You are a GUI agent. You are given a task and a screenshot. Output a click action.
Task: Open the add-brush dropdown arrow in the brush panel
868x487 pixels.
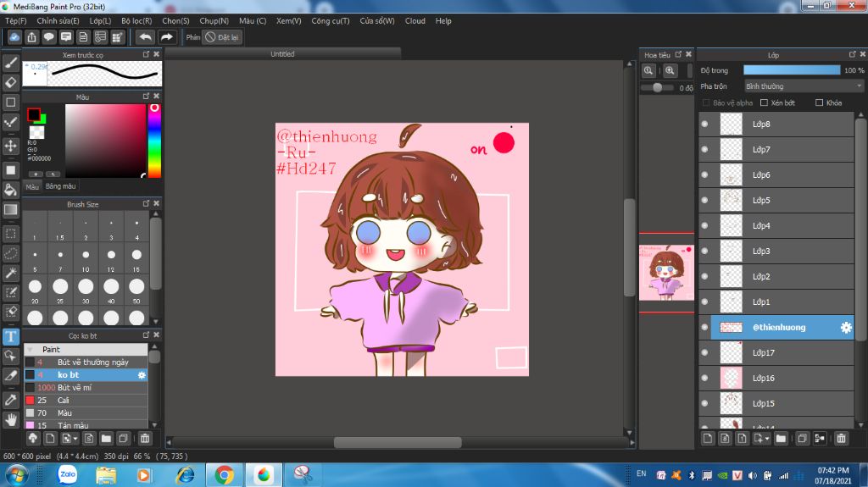[x=76, y=438]
